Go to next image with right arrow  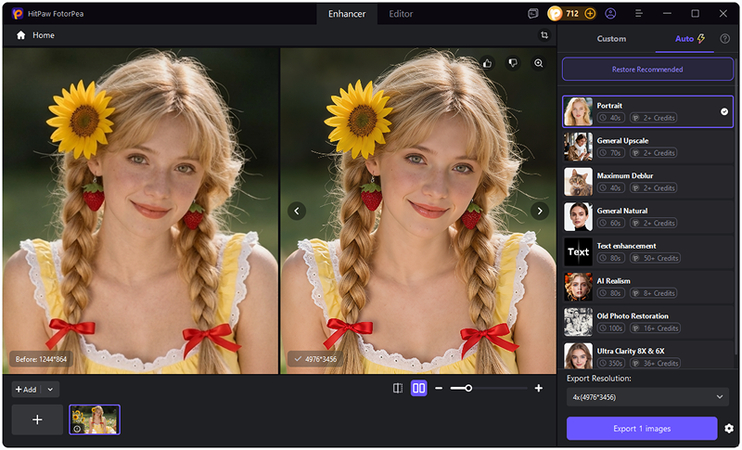539,211
